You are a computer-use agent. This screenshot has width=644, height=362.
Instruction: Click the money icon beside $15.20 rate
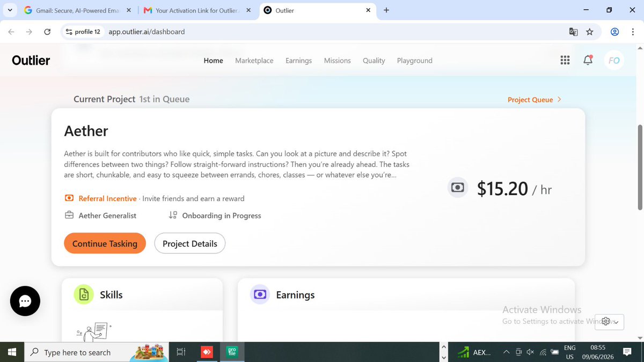(x=458, y=188)
